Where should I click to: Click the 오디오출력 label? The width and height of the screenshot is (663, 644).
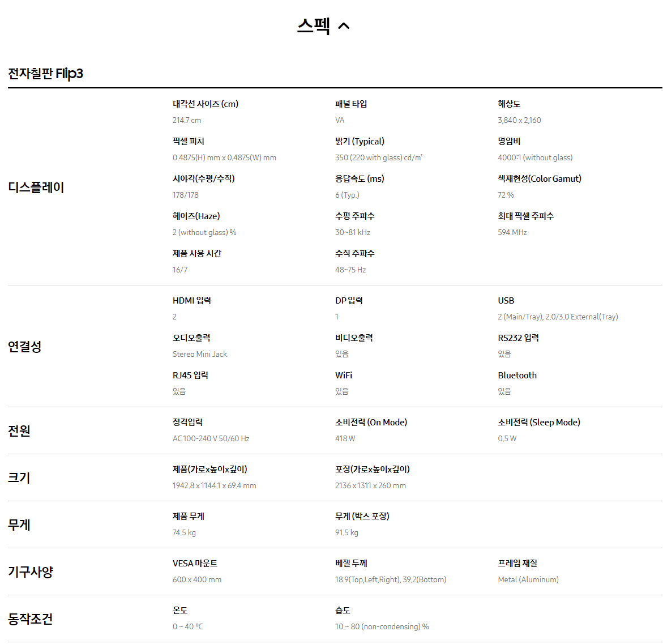[x=191, y=338]
